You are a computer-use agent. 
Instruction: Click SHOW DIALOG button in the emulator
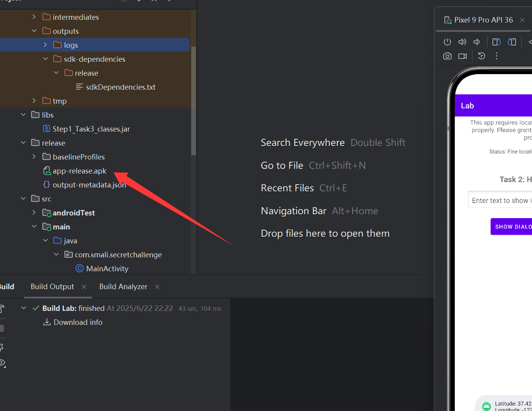(x=512, y=227)
